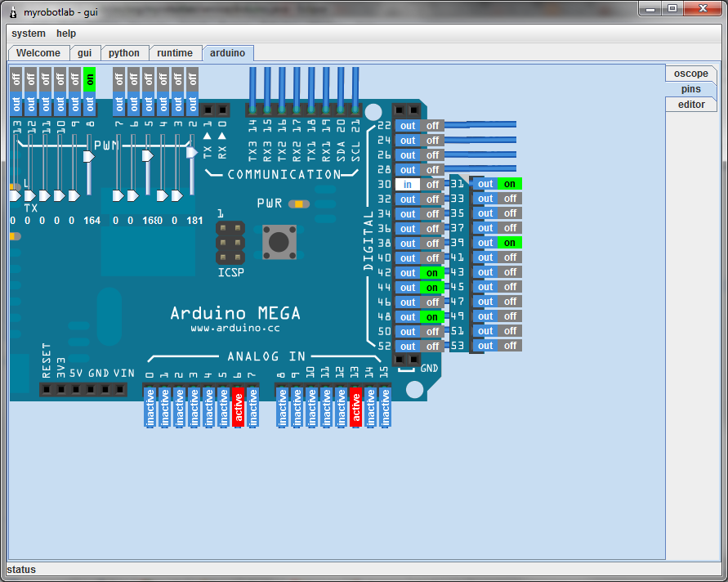The height and width of the screenshot is (582, 728).
Task: Click the out mode button for pin 53
Action: [485, 346]
